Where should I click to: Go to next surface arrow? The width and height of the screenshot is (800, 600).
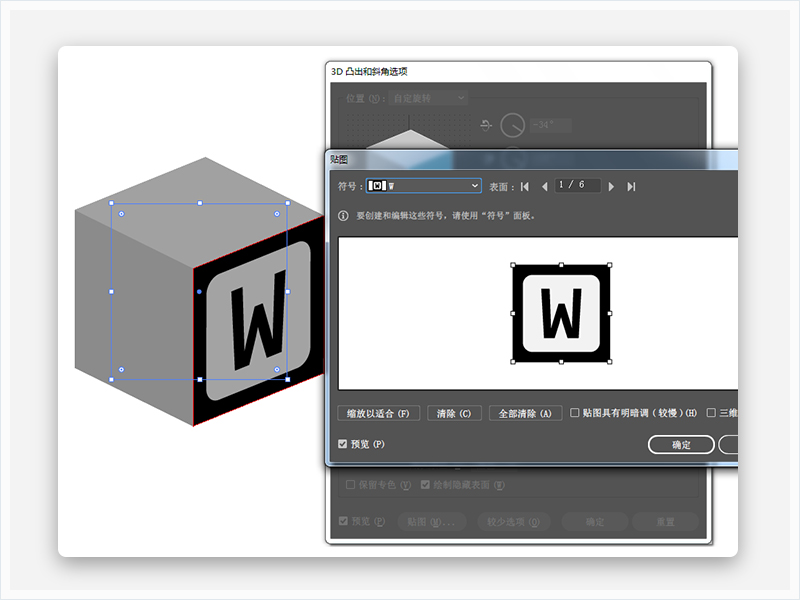[x=611, y=186]
